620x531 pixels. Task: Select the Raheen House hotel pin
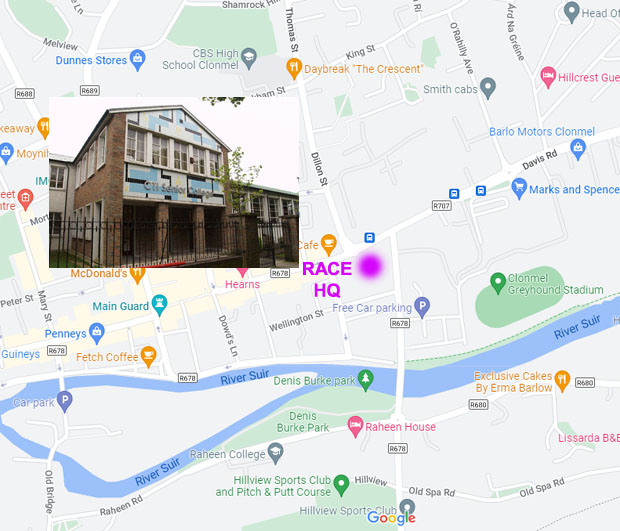point(355,426)
